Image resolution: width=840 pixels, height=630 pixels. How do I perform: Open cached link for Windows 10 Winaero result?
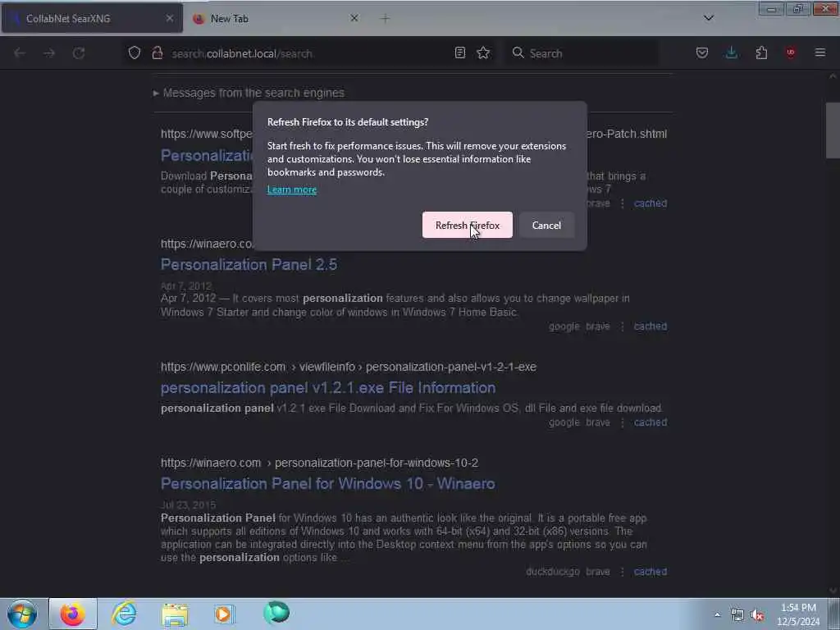click(651, 572)
